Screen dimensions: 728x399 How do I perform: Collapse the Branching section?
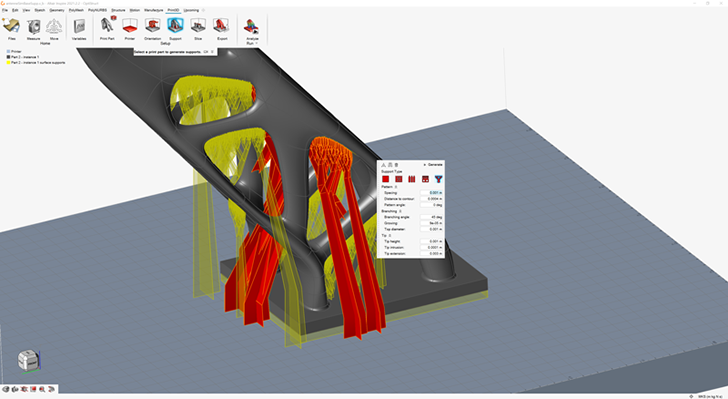(x=400, y=211)
